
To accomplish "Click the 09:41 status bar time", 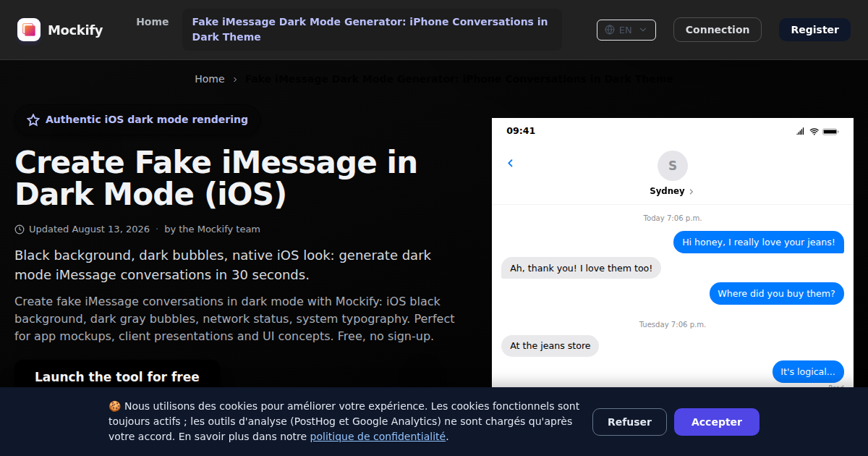I will 521,131.
